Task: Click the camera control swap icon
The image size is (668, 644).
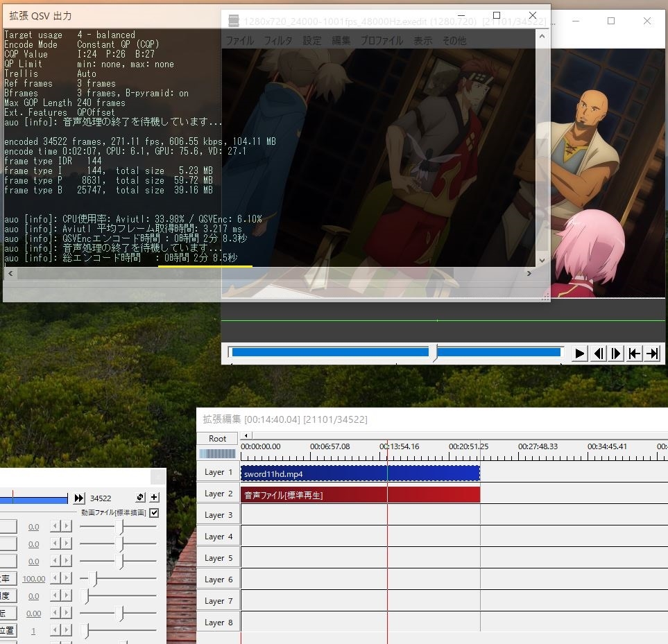Action: [x=141, y=497]
